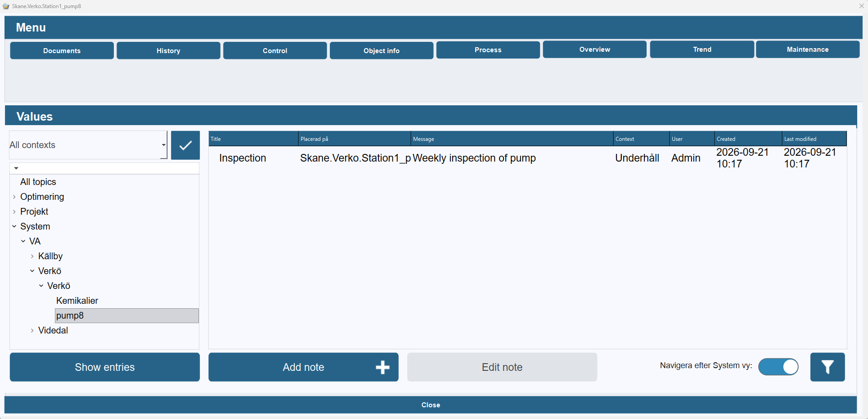Sort by the Placerad på column header

[355, 139]
